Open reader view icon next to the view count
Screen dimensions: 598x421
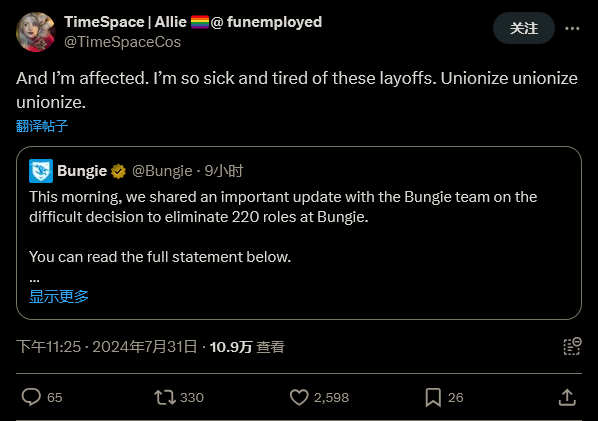[x=572, y=346]
